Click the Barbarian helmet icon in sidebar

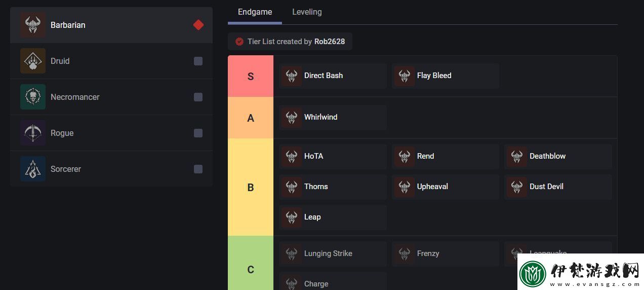click(x=33, y=25)
